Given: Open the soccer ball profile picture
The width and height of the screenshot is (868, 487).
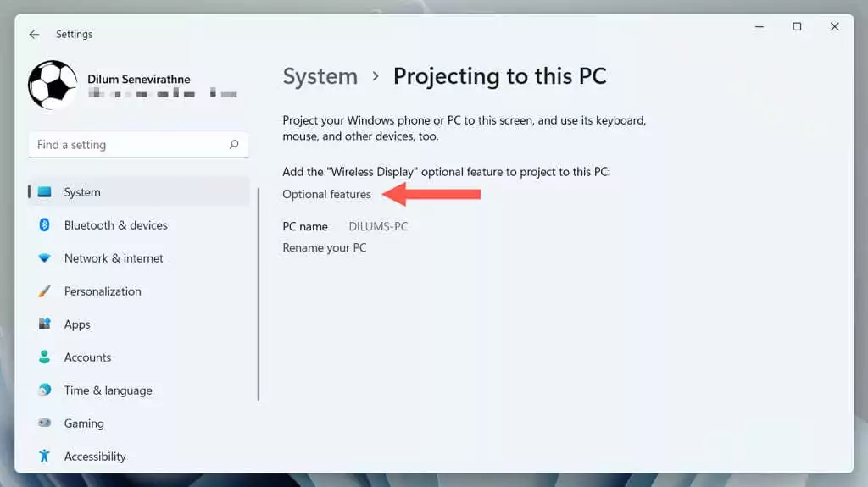Looking at the screenshot, I should [53, 86].
